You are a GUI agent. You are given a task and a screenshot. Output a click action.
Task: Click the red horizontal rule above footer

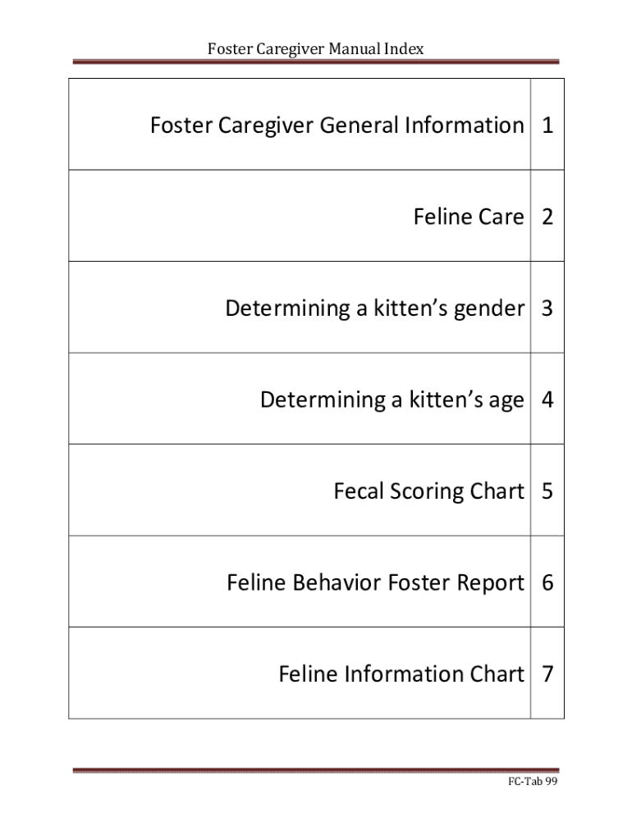coord(315,770)
